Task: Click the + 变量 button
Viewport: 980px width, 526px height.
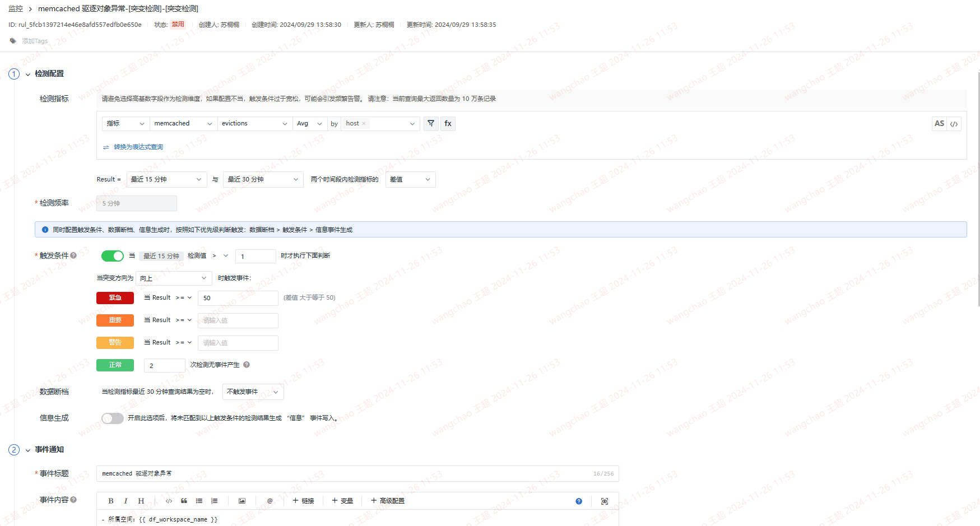Action: click(342, 501)
